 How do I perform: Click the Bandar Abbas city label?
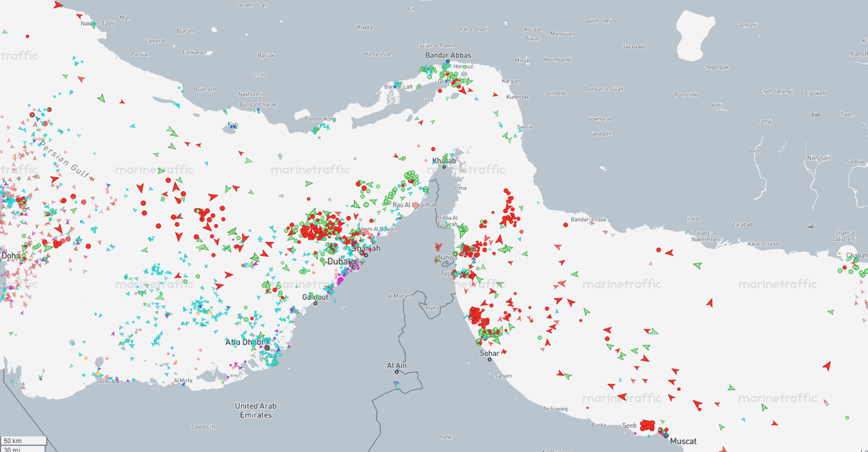448,55
